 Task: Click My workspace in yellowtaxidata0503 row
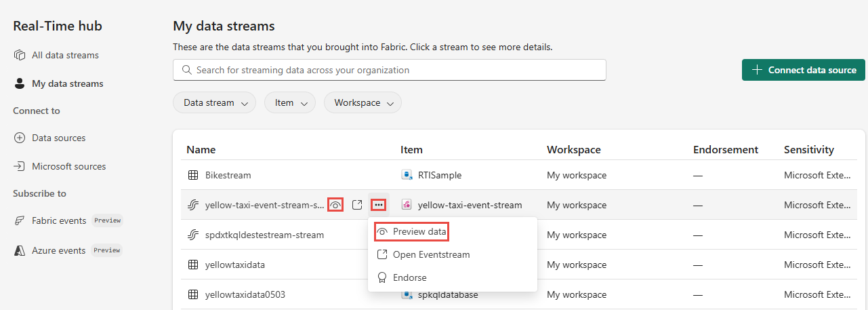[577, 294]
